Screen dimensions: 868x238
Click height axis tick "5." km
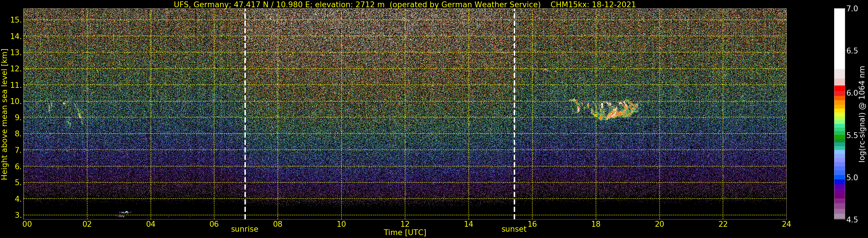pyautogui.click(x=18, y=183)
